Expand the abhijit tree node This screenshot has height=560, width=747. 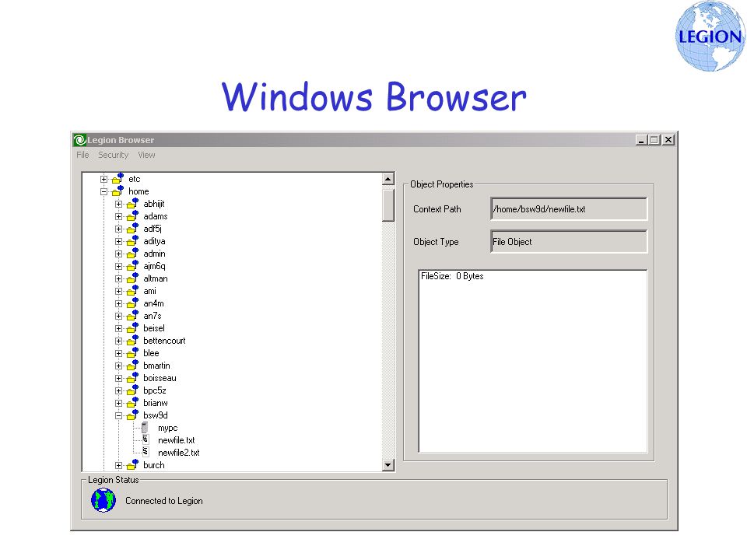(x=118, y=204)
